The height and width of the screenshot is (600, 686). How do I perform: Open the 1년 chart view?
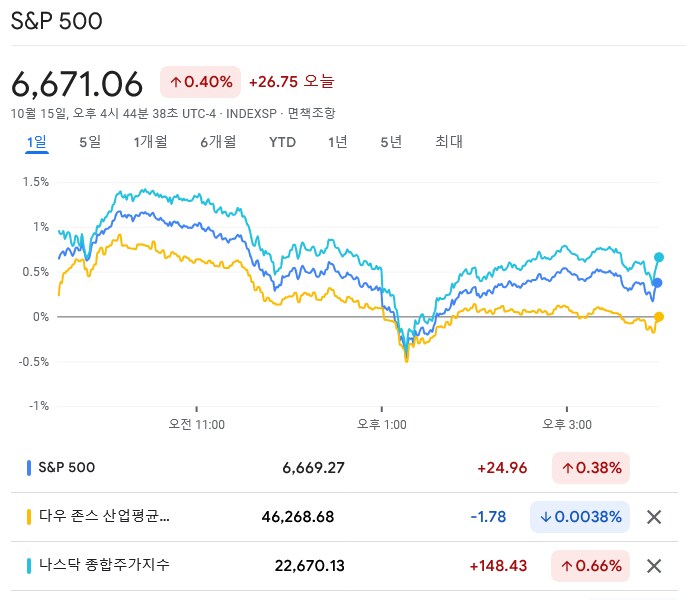[x=338, y=142]
